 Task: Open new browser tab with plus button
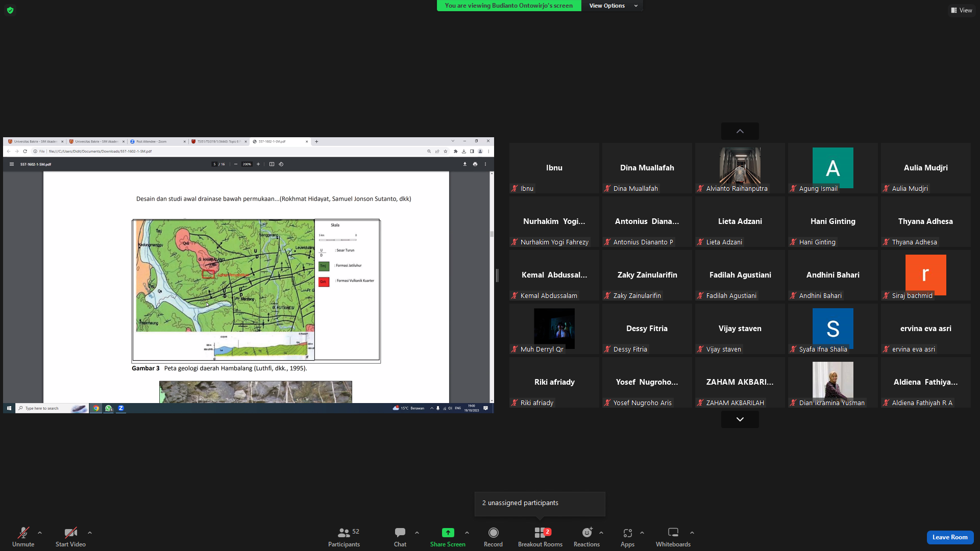pos(316,141)
